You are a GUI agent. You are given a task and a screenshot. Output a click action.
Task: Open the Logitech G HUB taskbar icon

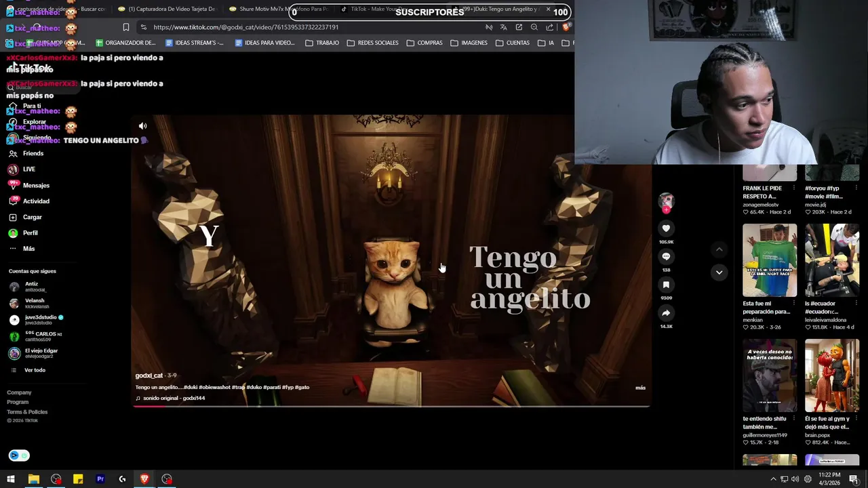pyautogui.click(x=122, y=479)
